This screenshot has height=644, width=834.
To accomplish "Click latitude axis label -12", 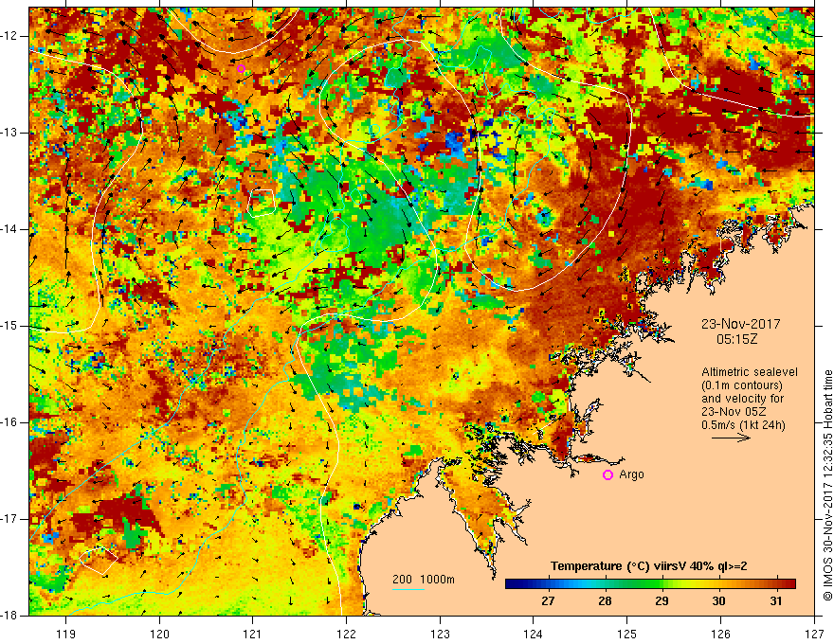I will 9,36.
